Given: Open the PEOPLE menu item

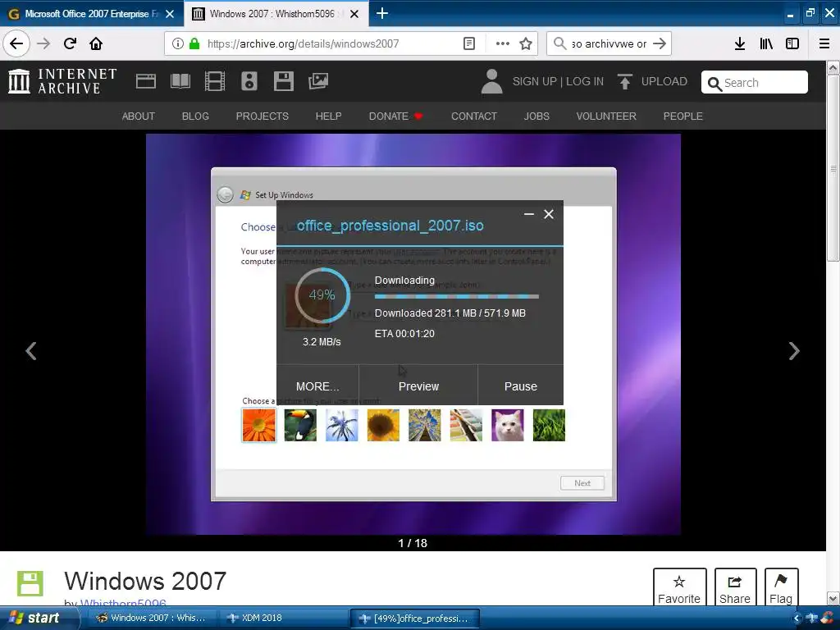Looking at the screenshot, I should (683, 116).
